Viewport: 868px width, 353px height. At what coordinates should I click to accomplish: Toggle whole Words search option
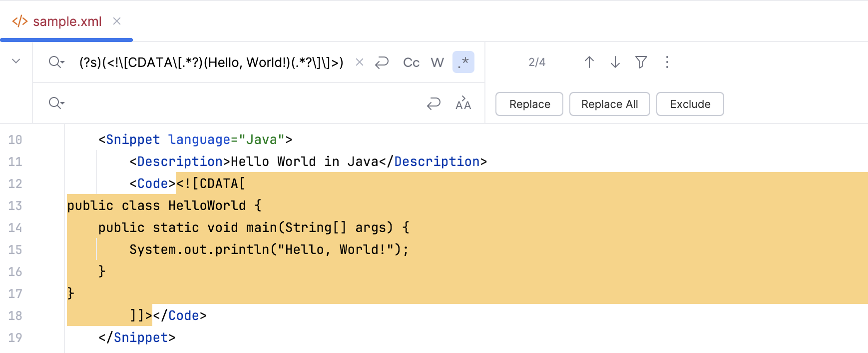coord(437,62)
